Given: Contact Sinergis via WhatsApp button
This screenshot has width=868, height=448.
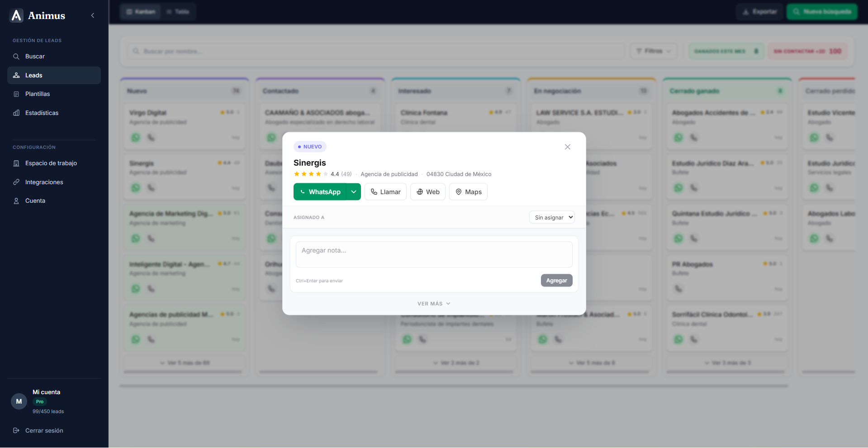Looking at the screenshot, I should point(320,192).
